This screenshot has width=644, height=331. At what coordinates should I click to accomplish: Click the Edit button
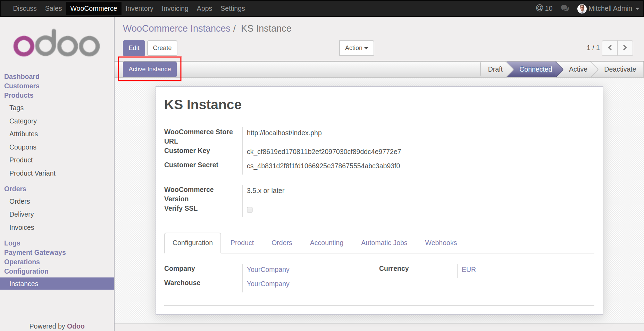pyautogui.click(x=134, y=48)
